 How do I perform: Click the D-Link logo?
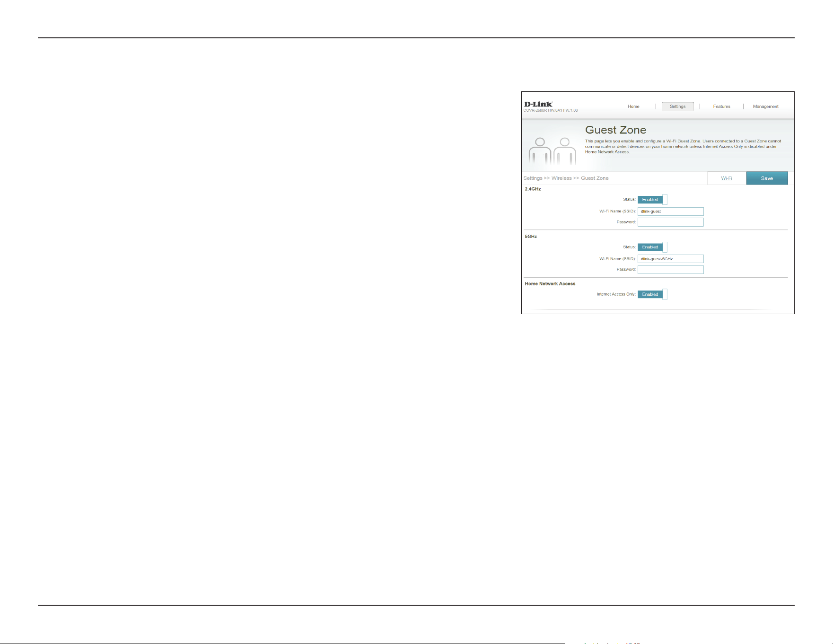click(x=538, y=104)
